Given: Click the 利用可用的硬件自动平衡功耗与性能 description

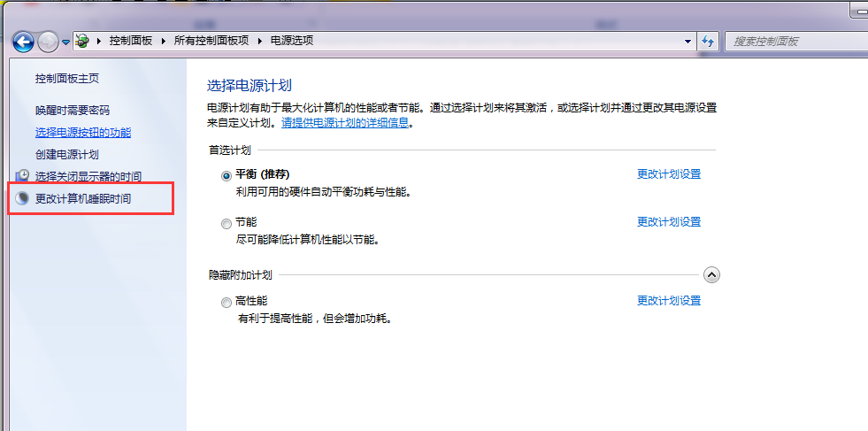Looking at the screenshot, I should click(x=324, y=193).
